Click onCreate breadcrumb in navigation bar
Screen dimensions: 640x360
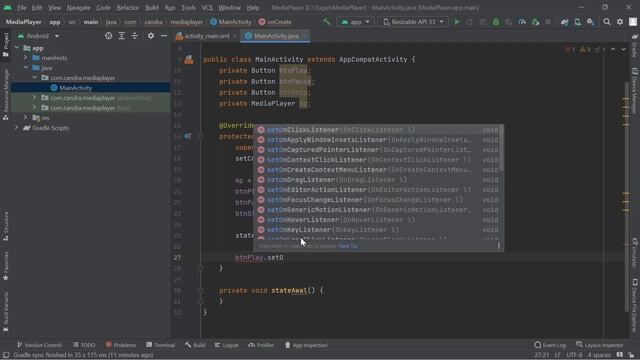coord(275,22)
